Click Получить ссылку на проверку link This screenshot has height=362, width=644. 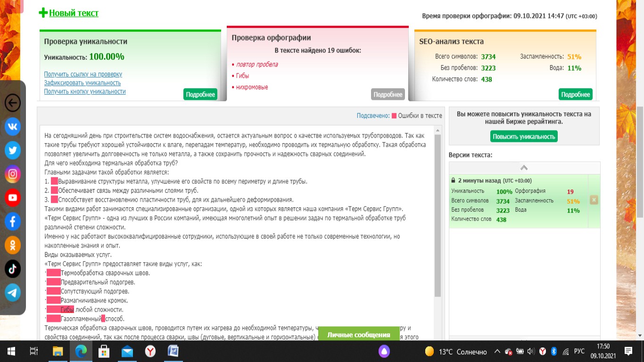click(x=83, y=74)
